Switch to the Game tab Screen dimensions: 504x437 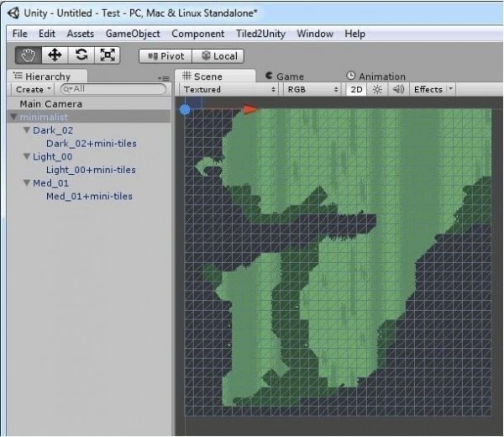click(x=285, y=76)
